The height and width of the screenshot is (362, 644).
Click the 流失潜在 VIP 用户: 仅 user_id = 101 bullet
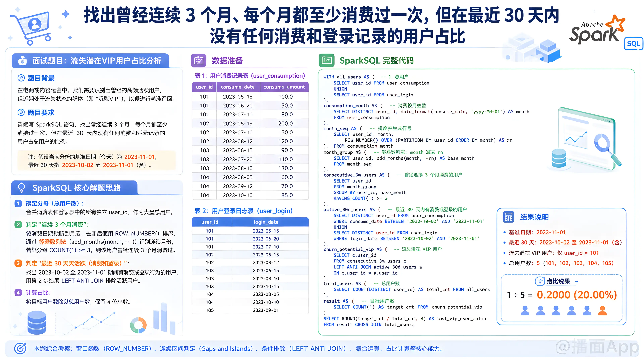(x=554, y=253)
